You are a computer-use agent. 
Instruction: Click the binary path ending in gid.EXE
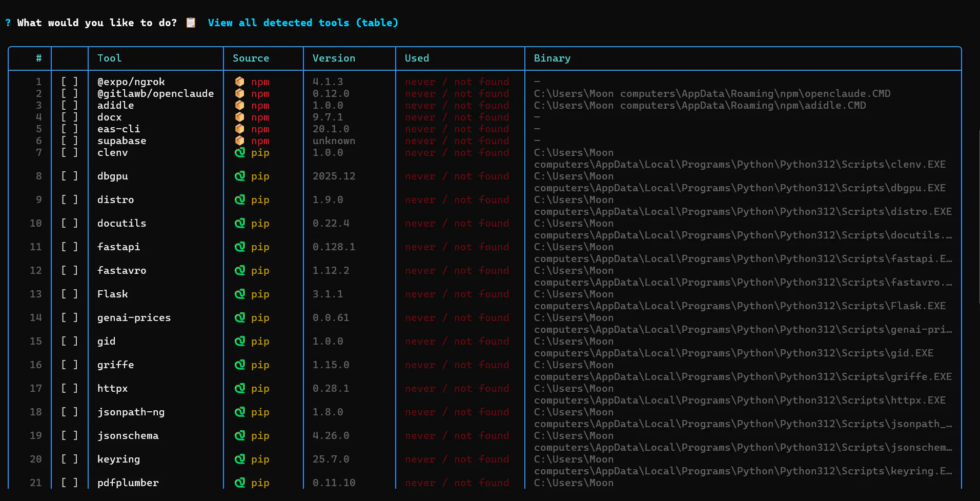733,347
